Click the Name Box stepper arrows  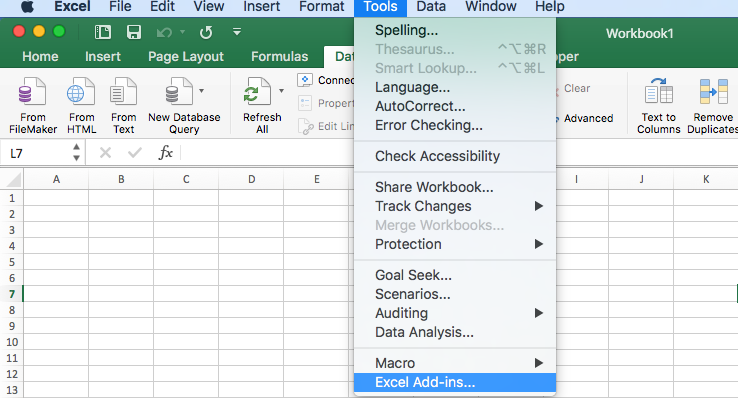click(x=76, y=152)
